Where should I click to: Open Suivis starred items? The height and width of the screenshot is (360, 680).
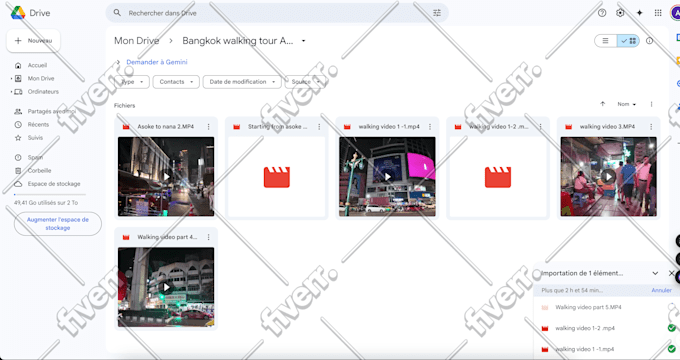[35, 137]
